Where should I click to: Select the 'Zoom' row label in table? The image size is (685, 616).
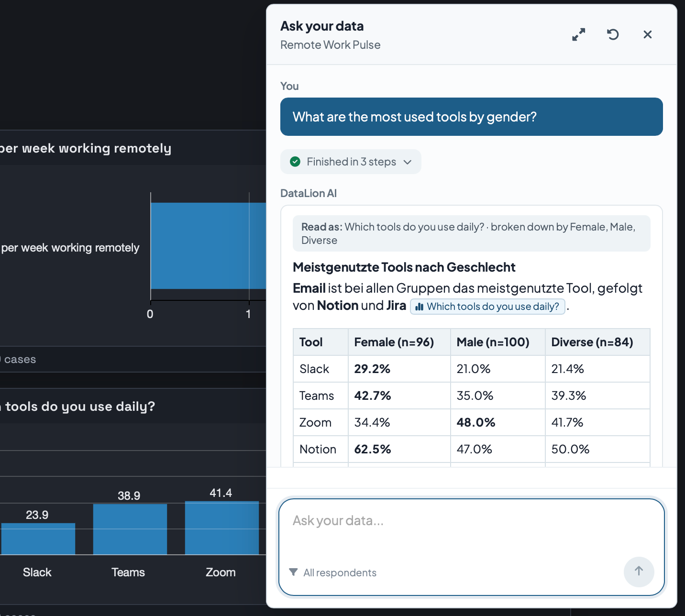pyautogui.click(x=315, y=422)
